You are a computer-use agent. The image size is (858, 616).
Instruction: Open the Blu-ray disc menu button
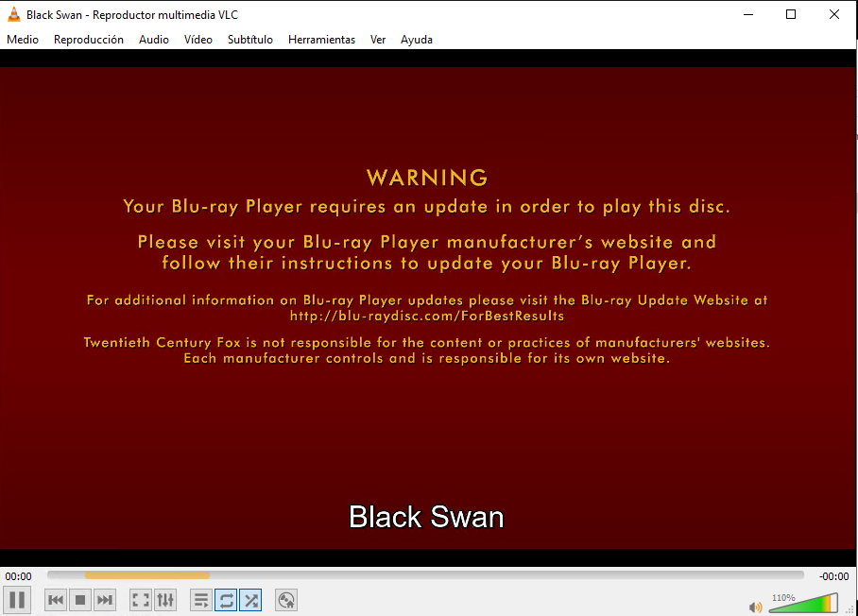[x=286, y=600]
